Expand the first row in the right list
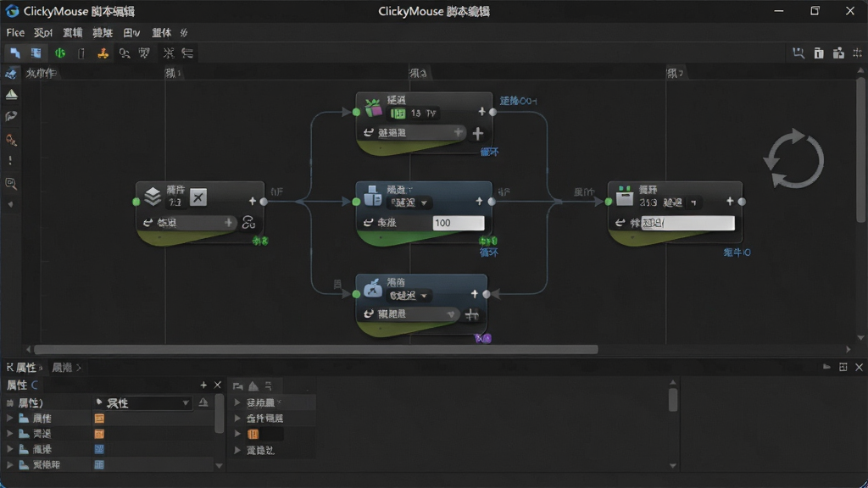This screenshot has width=868, height=488. (237, 402)
